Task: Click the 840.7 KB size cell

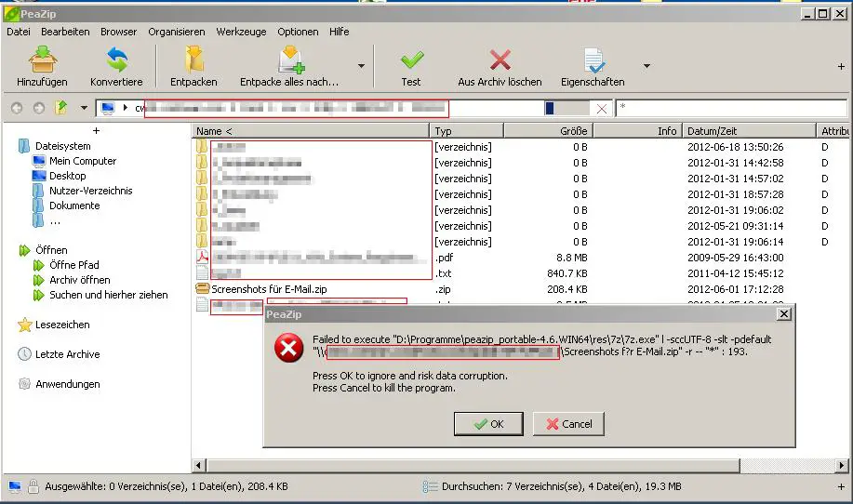Action: (566, 273)
